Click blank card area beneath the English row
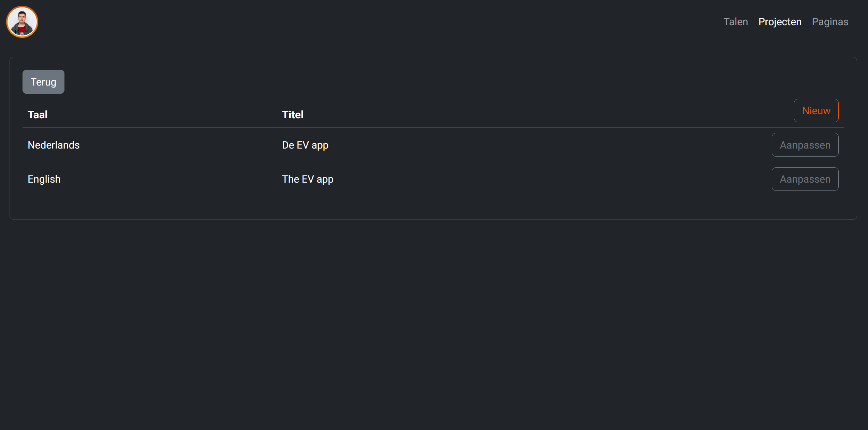Image resolution: width=868 pixels, height=430 pixels. [x=433, y=208]
